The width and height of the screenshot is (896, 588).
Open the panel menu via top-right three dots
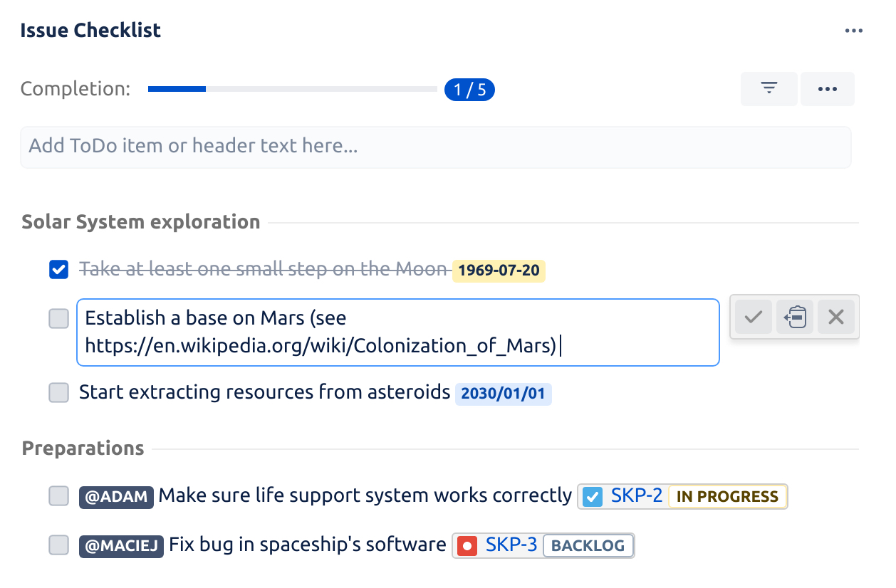pyautogui.click(x=853, y=30)
